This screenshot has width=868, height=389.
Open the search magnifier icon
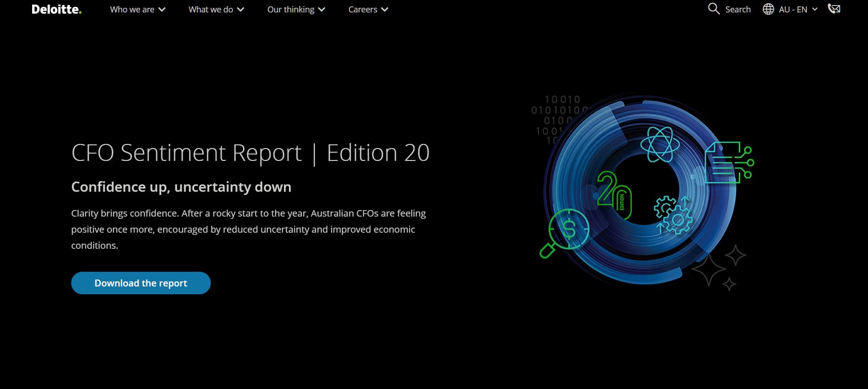tap(714, 9)
